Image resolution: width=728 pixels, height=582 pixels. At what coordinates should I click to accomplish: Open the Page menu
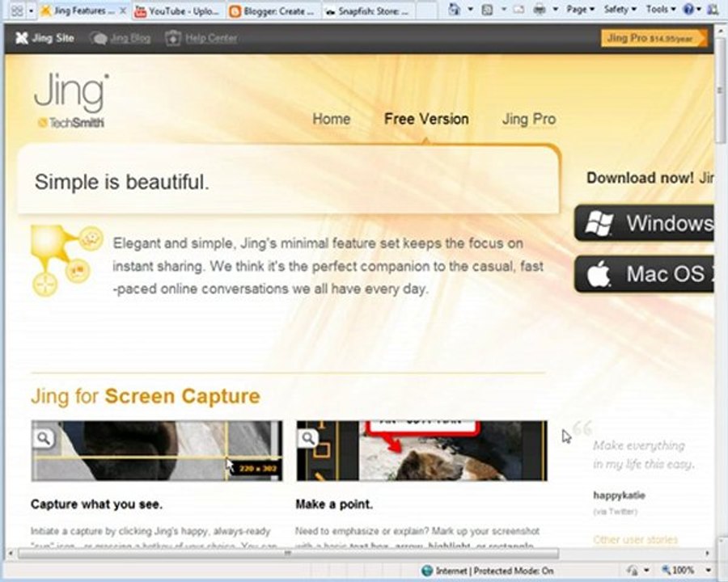pos(580,9)
